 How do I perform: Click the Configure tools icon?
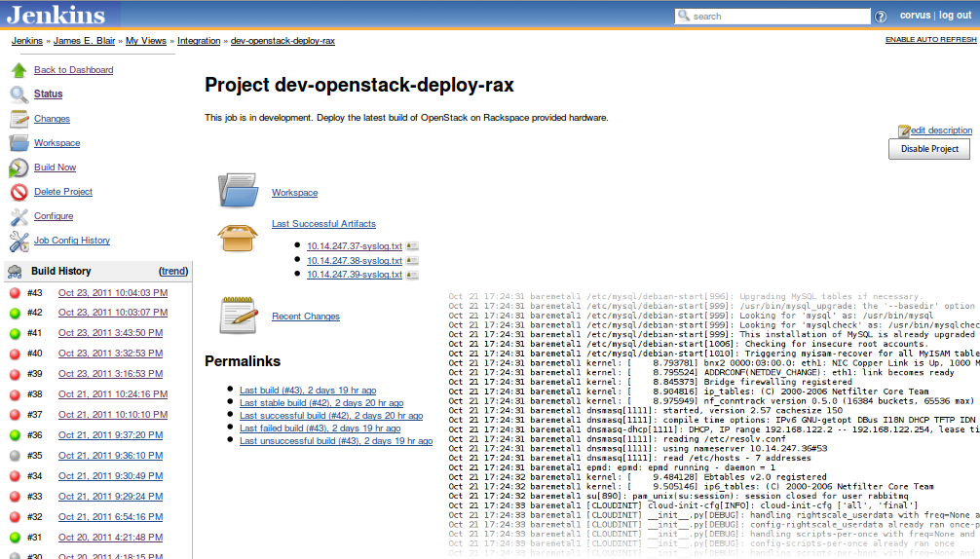point(19,216)
